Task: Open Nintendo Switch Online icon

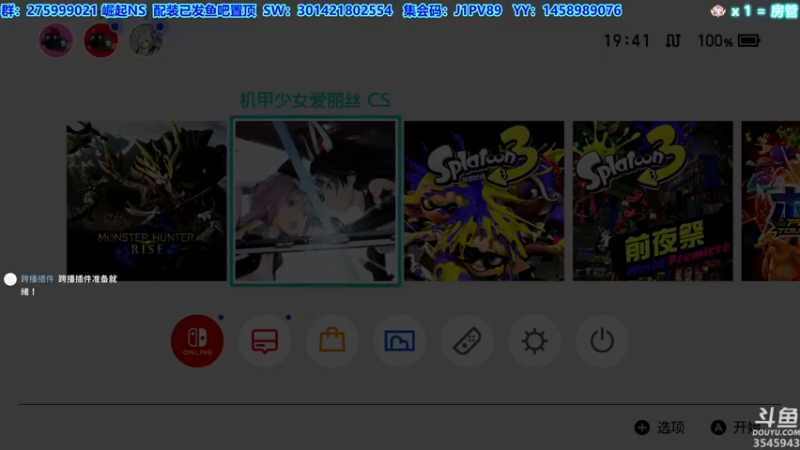Action: click(197, 341)
